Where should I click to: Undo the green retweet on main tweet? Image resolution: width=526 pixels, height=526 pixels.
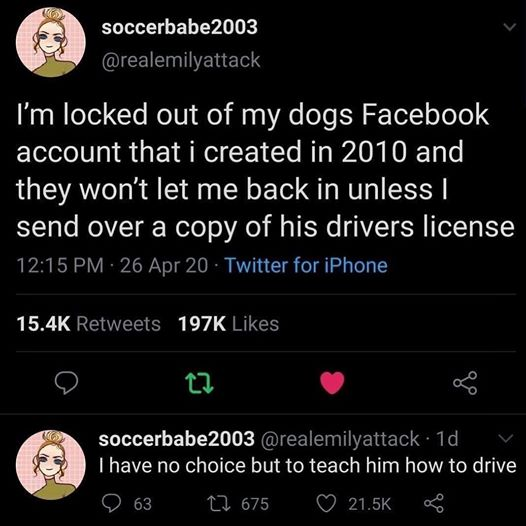[x=199, y=383]
